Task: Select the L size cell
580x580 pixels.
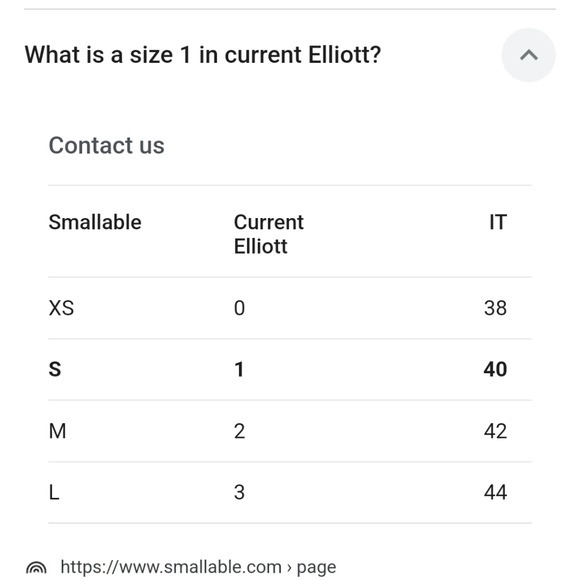Action: point(54,492)
